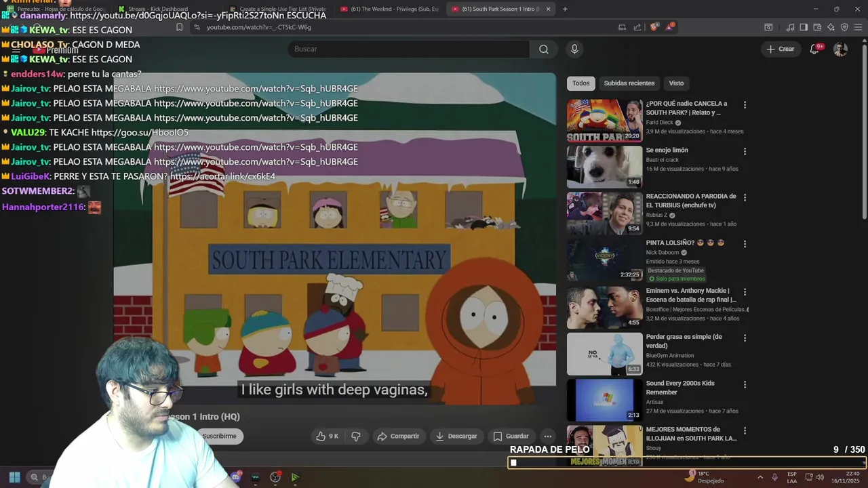
Task: Dislike the video with thumbs down
Action: pos(356,436)
